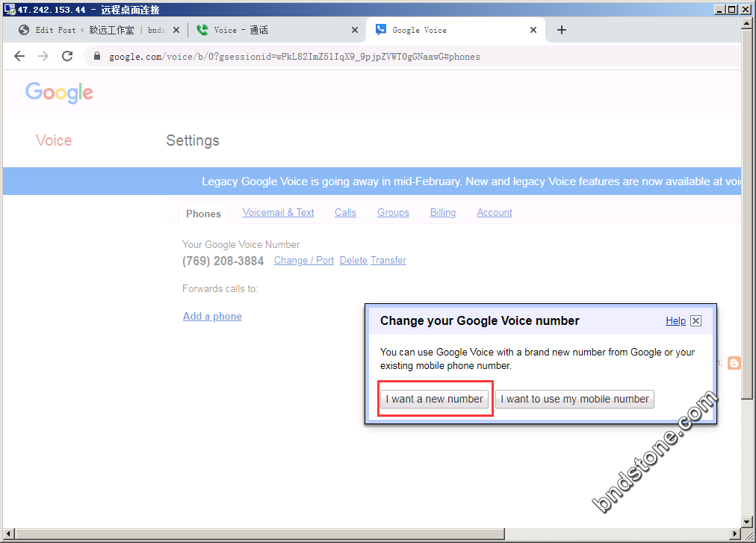Click the vertical scrollbar up arrow
The height and width of the screenshot is (543, 756).
747,22
